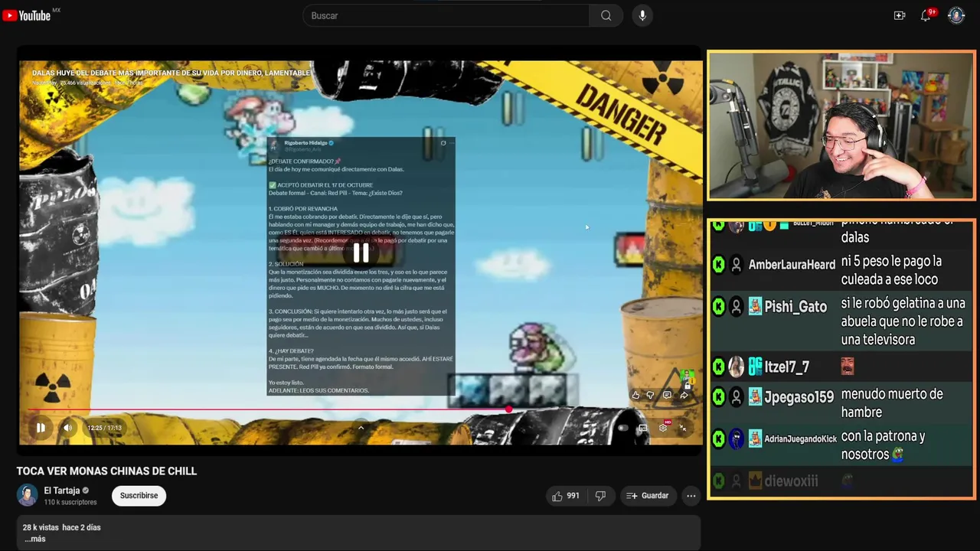Click the 110 k suscriptores text
This screenshot has width=980, height=551.
click(70, 502)
